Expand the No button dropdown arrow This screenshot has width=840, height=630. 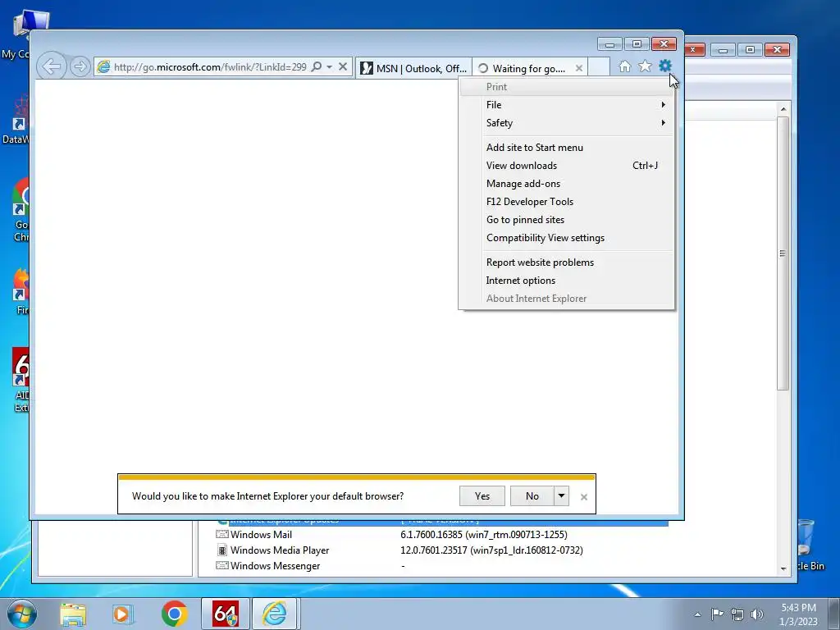tap(561, 496)
